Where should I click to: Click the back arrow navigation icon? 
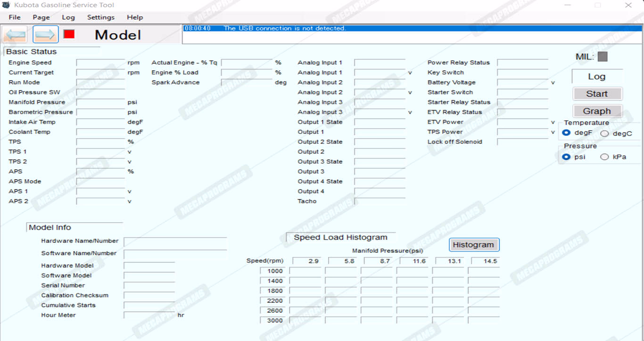15,35
